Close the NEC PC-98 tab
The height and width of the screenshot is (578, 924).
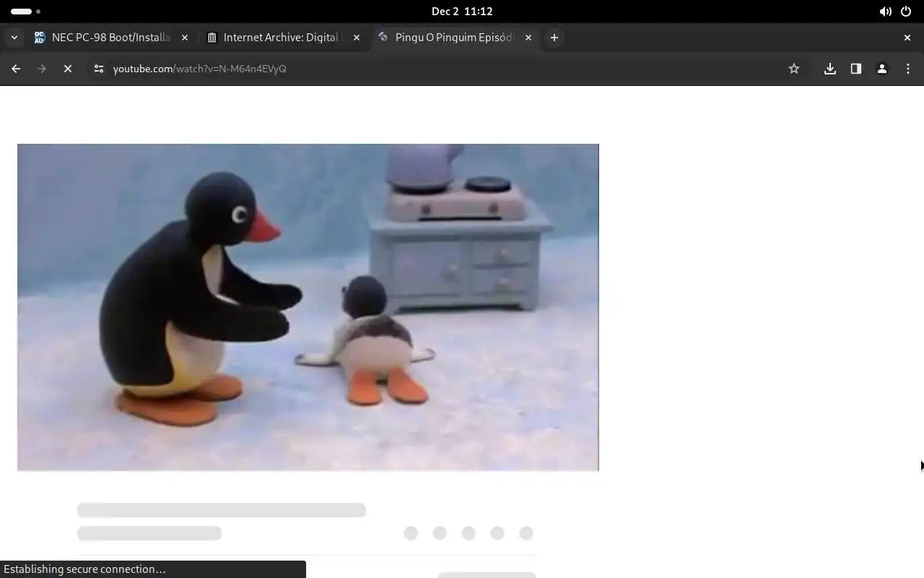coord(185,38)
